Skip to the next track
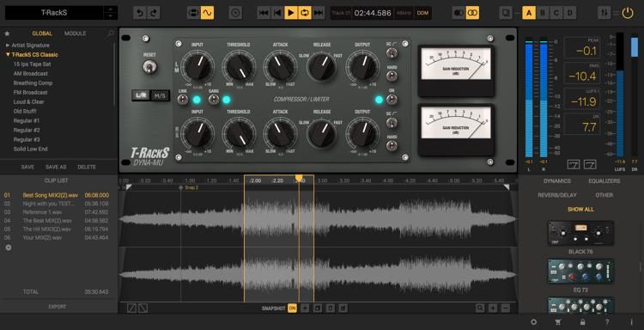The height and width of the screenshot is (330, 644). pyautogui.click(x=318, y=13)
